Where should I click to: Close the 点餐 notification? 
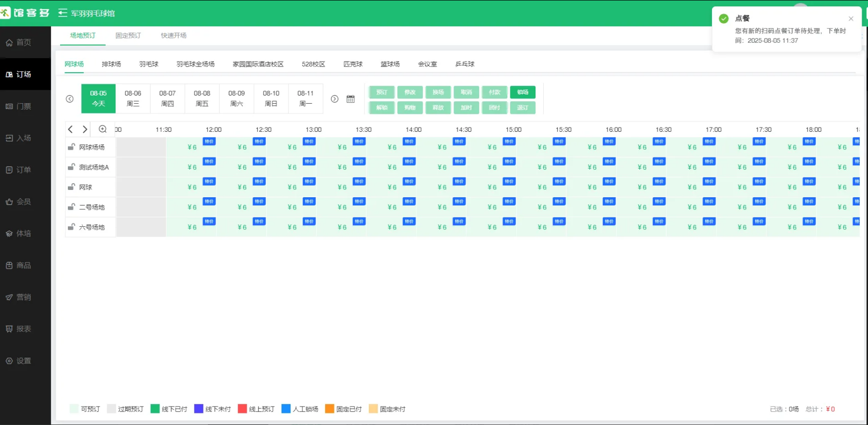click(x=851, y=18)
